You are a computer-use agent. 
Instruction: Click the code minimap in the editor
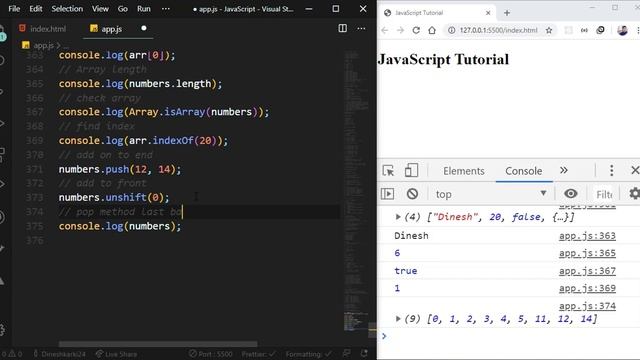click(356, 190)
